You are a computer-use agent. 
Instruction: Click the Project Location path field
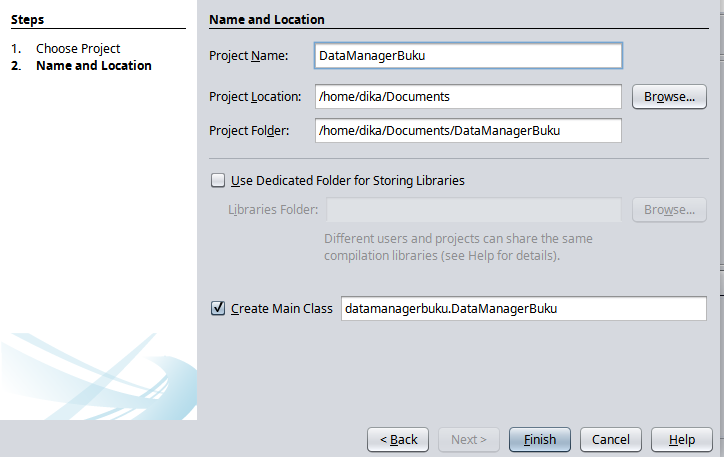467,97
